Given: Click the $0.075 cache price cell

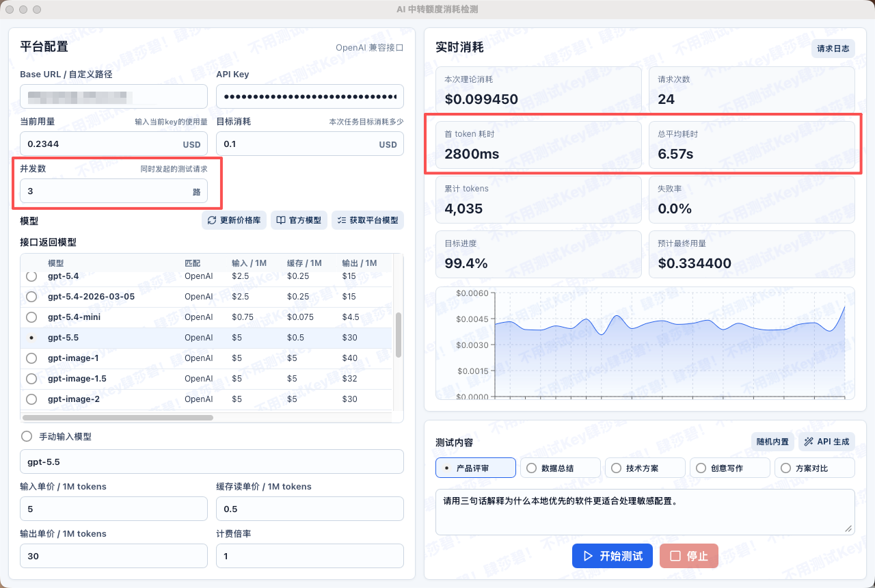Looking at the screenshot, I should (x=301, y=317).
